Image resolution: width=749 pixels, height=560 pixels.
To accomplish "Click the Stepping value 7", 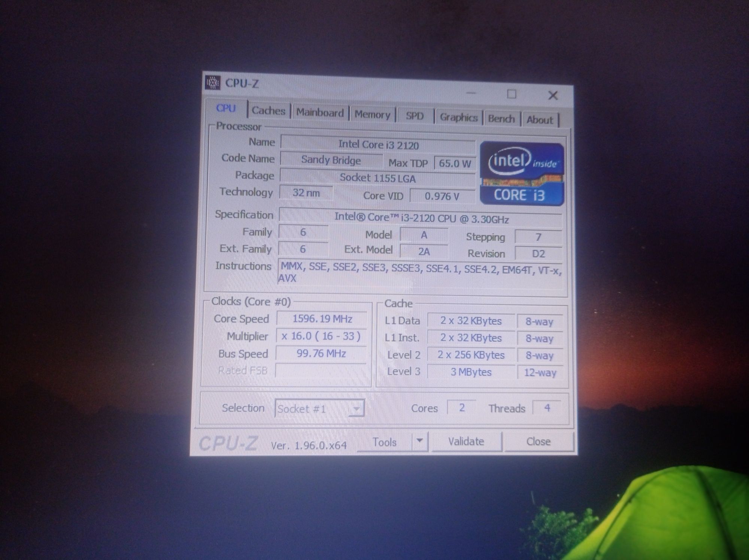I will click(539, 237).
